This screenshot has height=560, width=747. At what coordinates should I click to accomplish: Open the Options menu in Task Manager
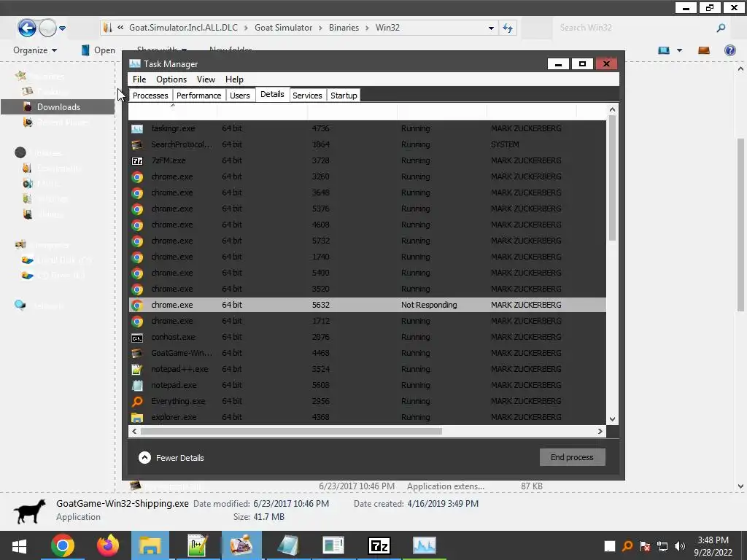171,79
